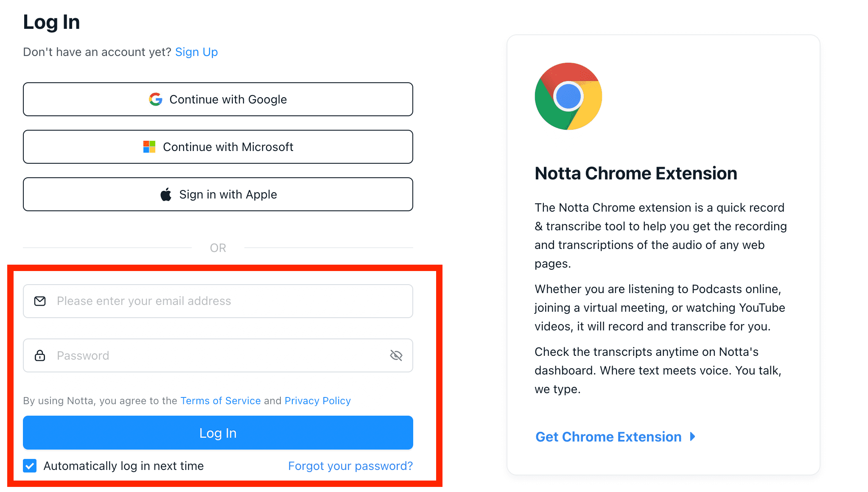Click the arrow beside Get Chrome Extension
This screenshot has width=868, height=492.
click(x=693, y=436)
